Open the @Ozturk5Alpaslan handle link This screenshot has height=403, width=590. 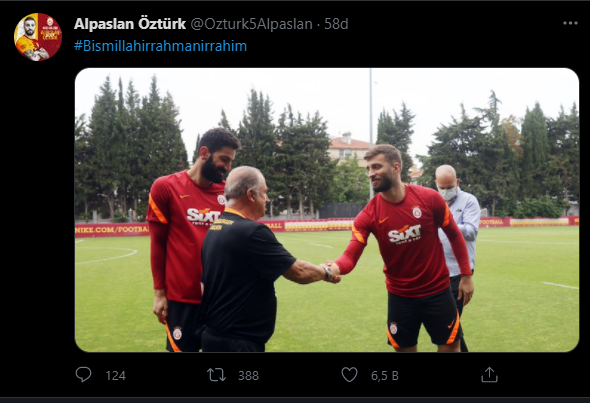coord(251,24)
